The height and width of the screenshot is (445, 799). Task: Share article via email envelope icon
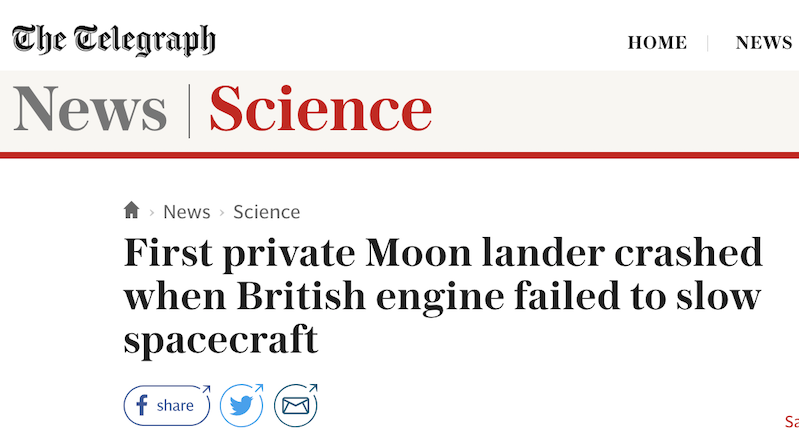[x=295, y=405]
